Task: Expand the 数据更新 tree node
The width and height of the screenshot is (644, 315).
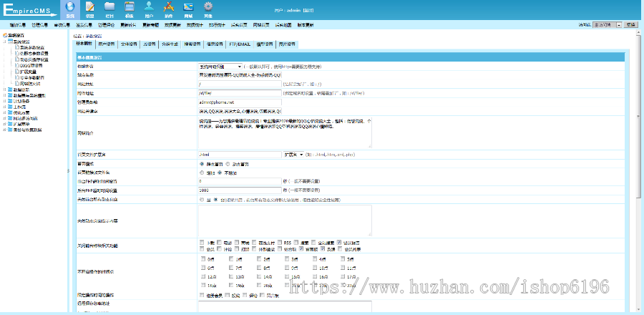Action: pos(4,89)
